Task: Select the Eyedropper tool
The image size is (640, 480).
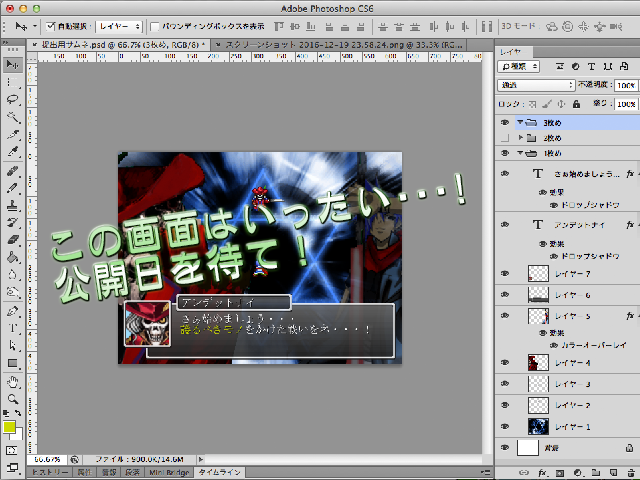Action: point(13,152)
